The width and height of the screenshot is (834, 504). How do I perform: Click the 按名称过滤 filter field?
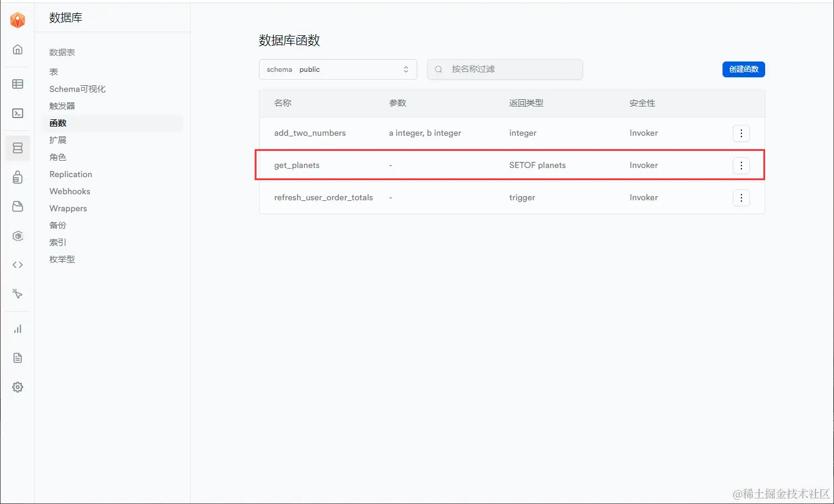(x=505, y=69)
